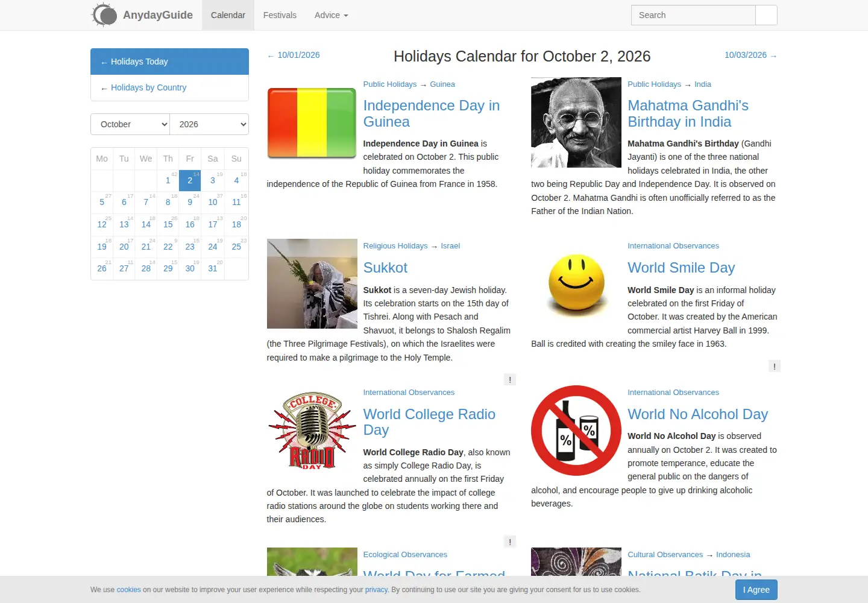Viewport: 868px width, 603px height.
Task: Click the exclamation icon under World College Radio Day
Action: pos(510,542)
